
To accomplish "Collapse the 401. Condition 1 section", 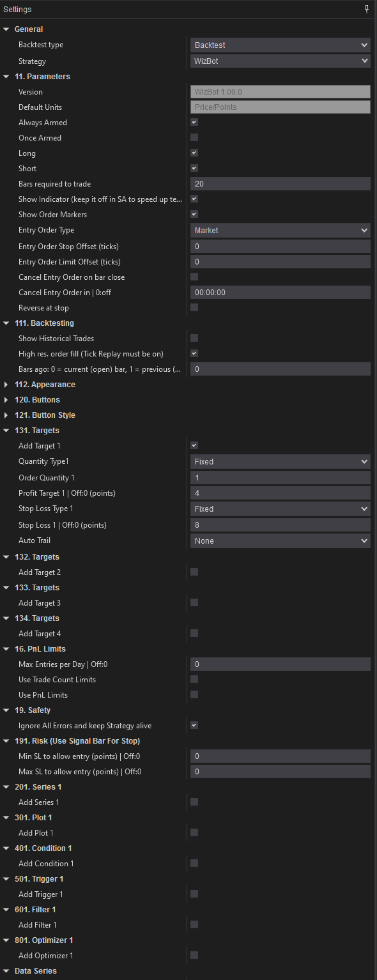I will point(6,848).
